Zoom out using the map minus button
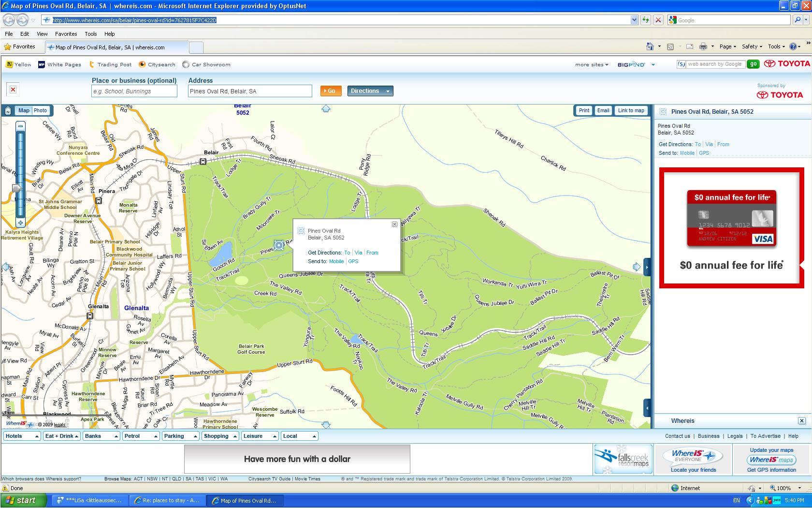 coord(20,126)
